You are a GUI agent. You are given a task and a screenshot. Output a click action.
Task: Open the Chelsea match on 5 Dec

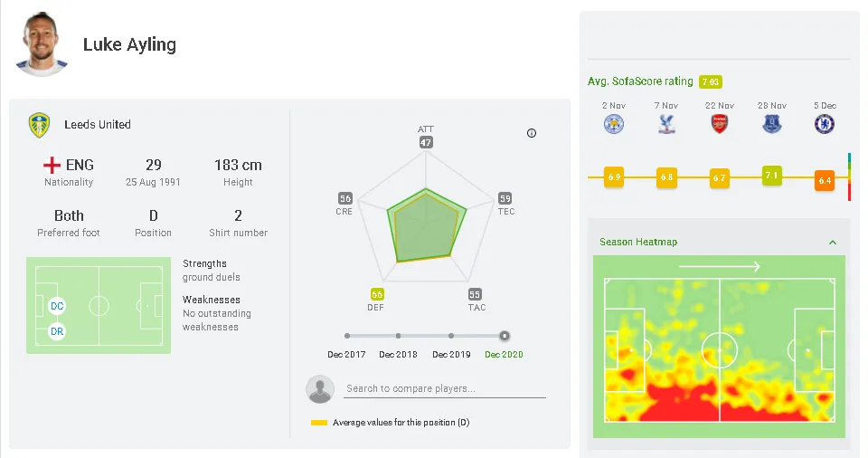(x=825, y=124)
